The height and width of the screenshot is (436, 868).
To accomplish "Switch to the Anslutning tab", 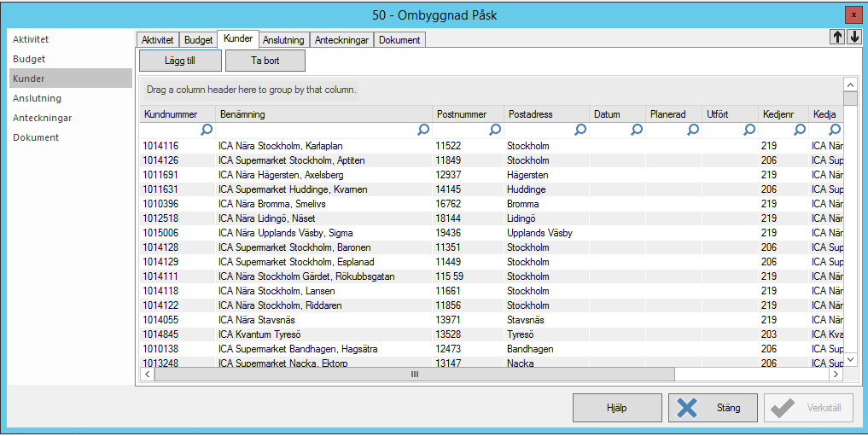I will point(283,40).
